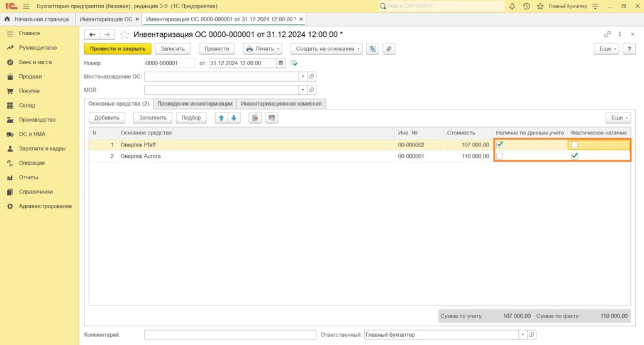Open the table Еще dropdown menu
The height and width of the screenshot is (345, 644).
tap(618, 118)
